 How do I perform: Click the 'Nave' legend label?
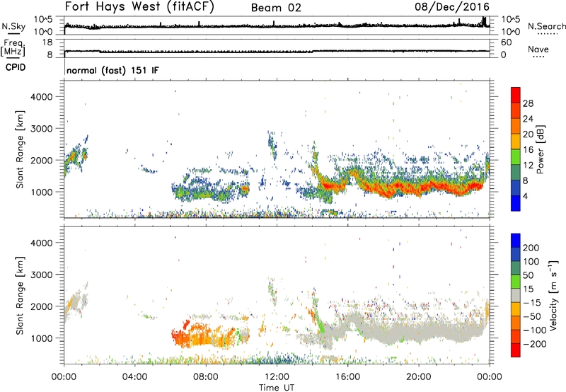point(538,50)
